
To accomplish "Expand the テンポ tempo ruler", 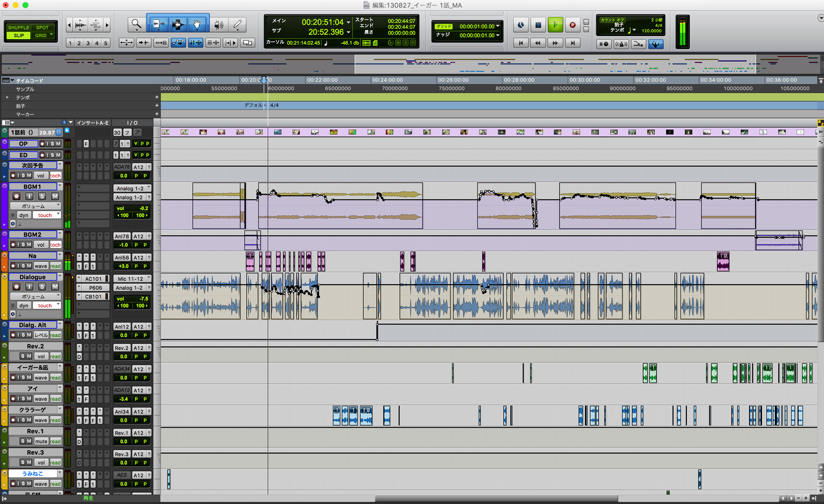I will [x=7, y=97].
